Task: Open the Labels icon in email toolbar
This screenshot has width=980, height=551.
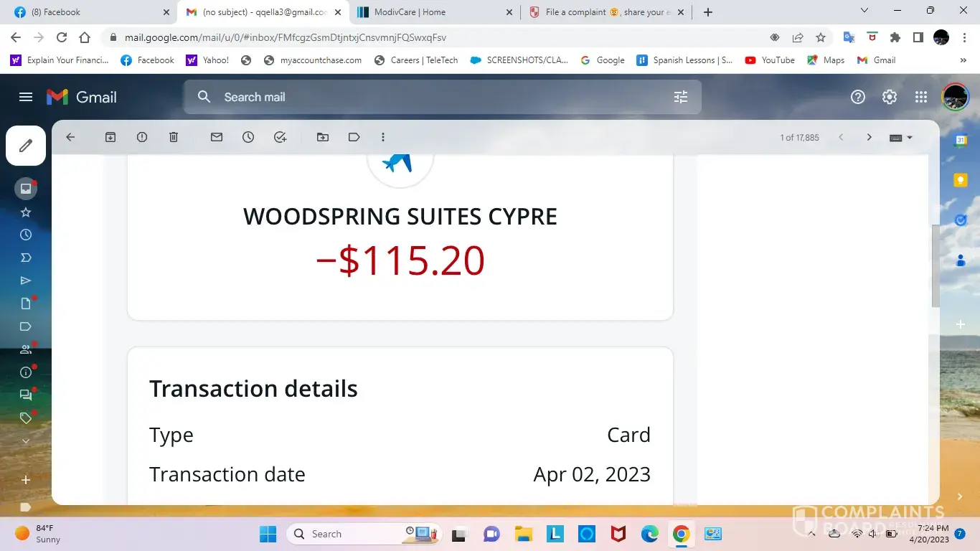Action: click(354, 137)
